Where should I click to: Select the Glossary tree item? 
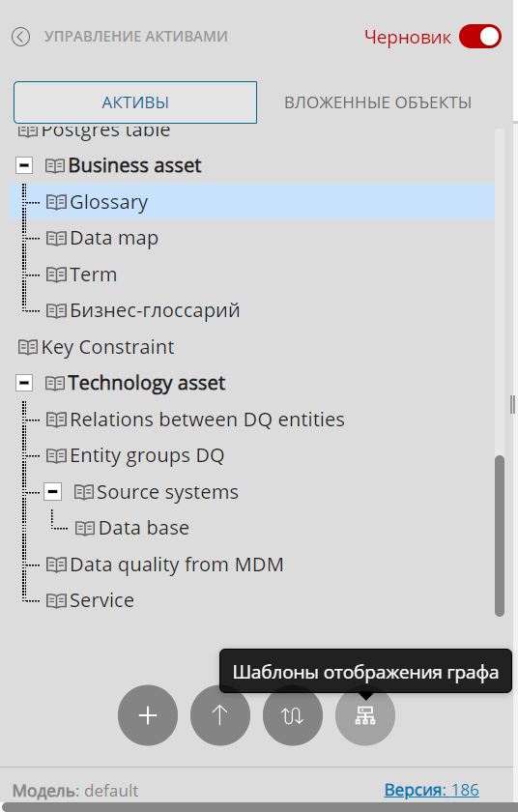[251, 201]
